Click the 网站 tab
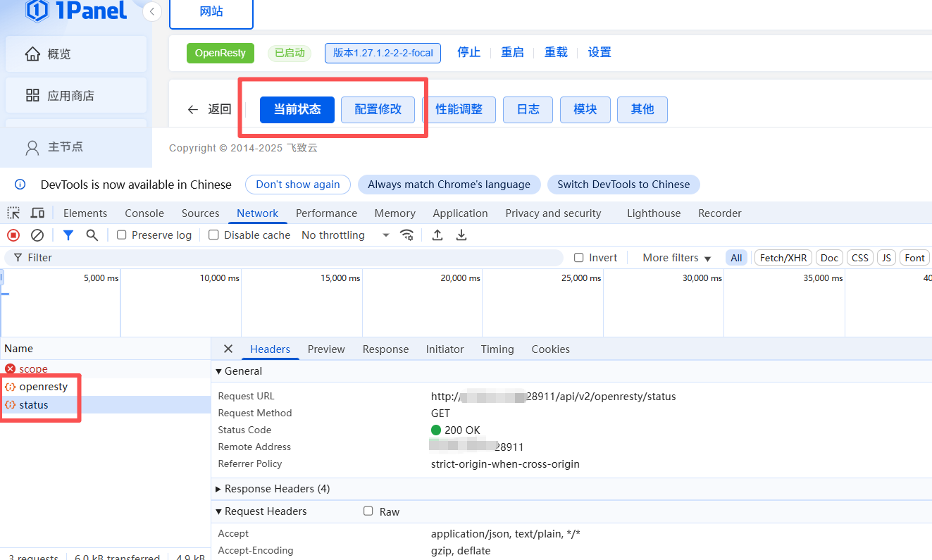 pyautogui.click(x=211, y=12)
